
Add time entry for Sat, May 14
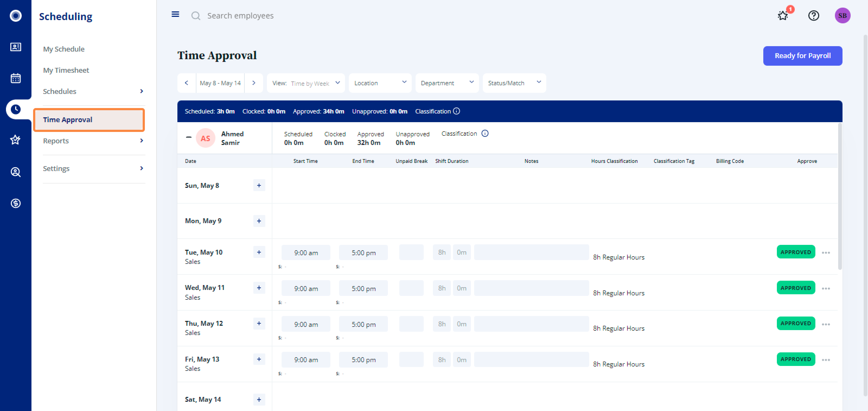(x=259, y=400)
